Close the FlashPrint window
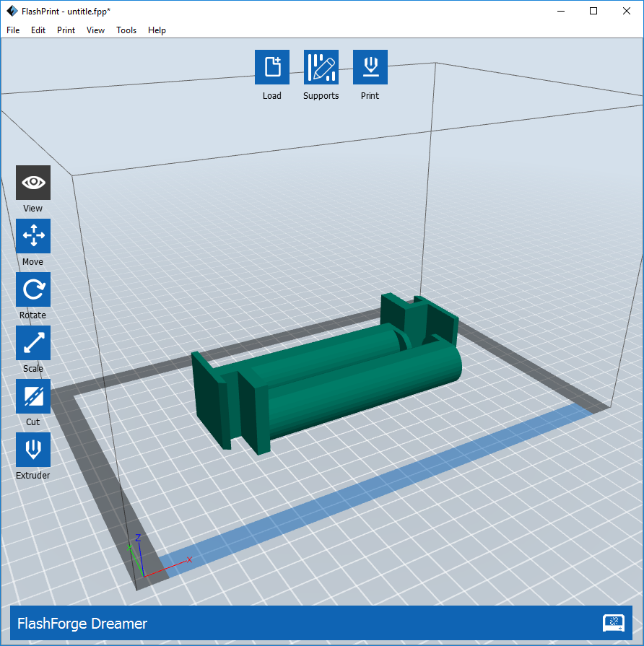This screenshot has width=644, height=646. click(x=626, y=11)
